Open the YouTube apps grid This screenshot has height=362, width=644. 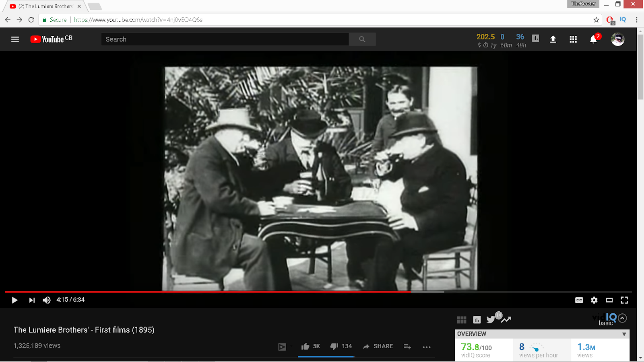coord(573,39)
